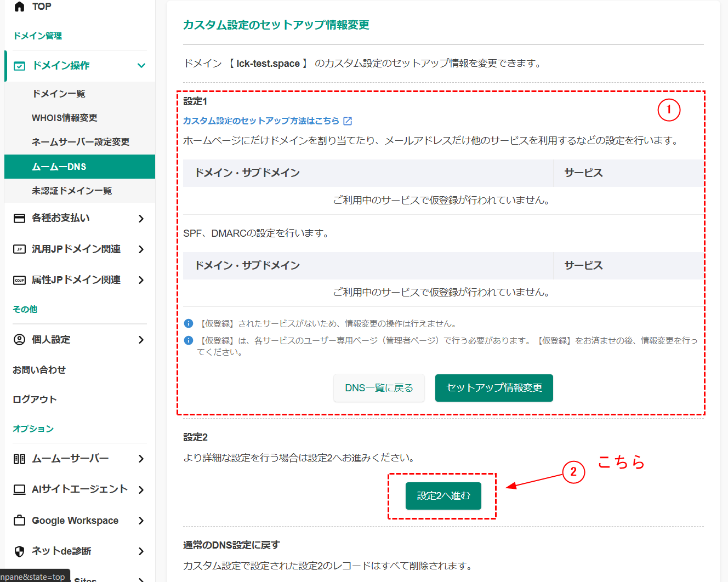Expand the ムームーサーバー chevron
728x582 pixels.
[x=141, y=459]
